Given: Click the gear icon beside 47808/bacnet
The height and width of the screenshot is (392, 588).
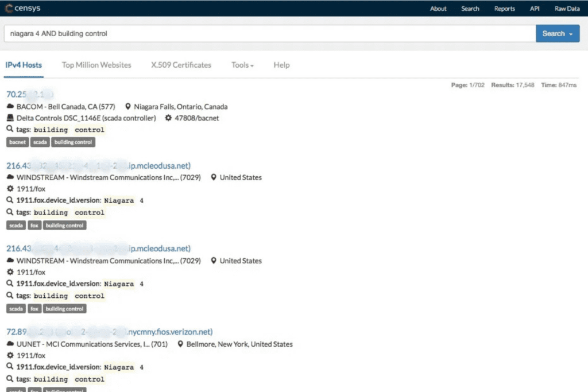Looking at the screenshot, I should (168, 118).
